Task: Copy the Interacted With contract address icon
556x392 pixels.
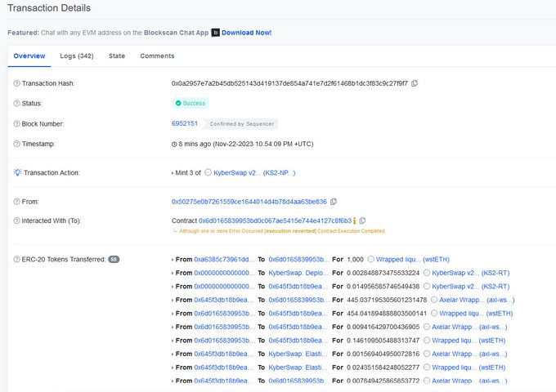Action: click(362, 220)
